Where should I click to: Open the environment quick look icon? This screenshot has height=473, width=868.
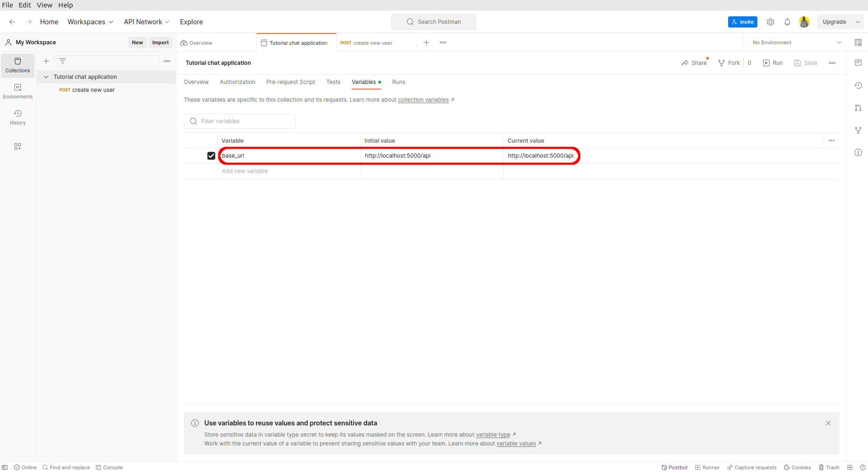tap(858, 42)
